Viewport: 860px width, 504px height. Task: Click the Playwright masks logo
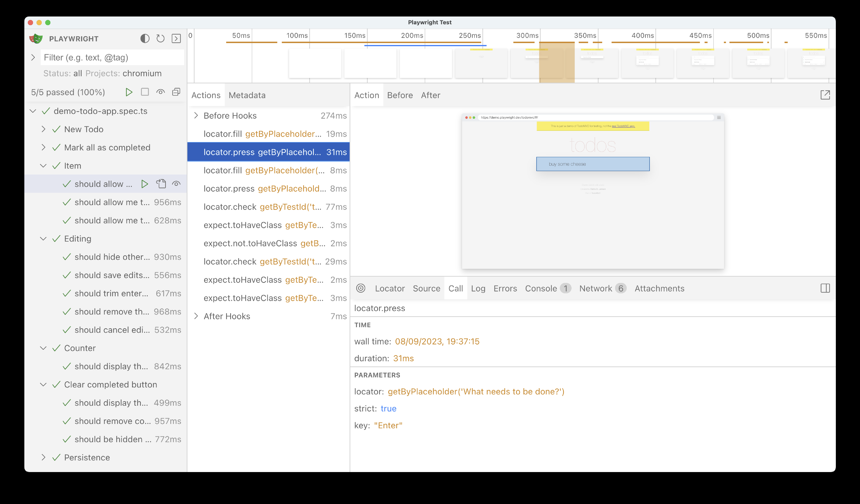click(36, 39)
